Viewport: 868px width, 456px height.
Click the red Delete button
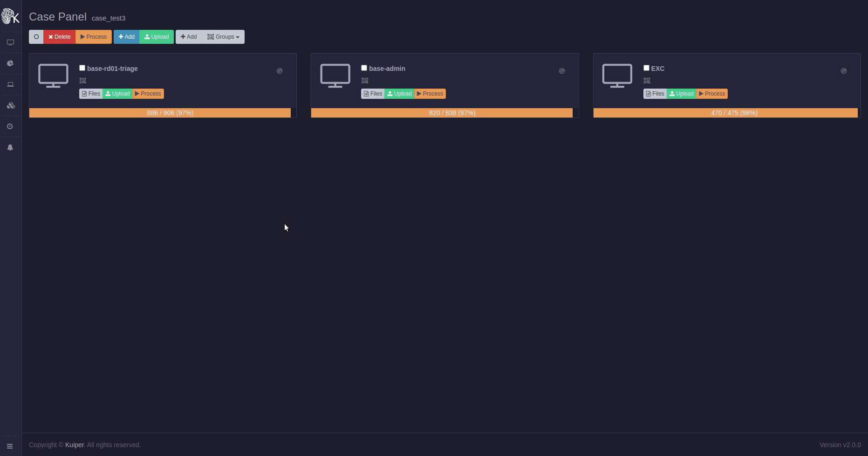tap(60, 37)
